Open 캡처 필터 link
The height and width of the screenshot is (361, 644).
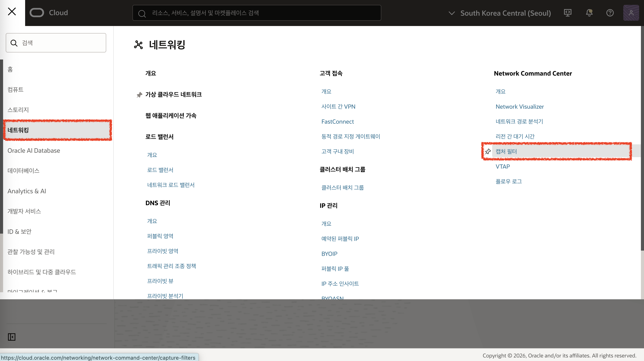tap(506, 151)
